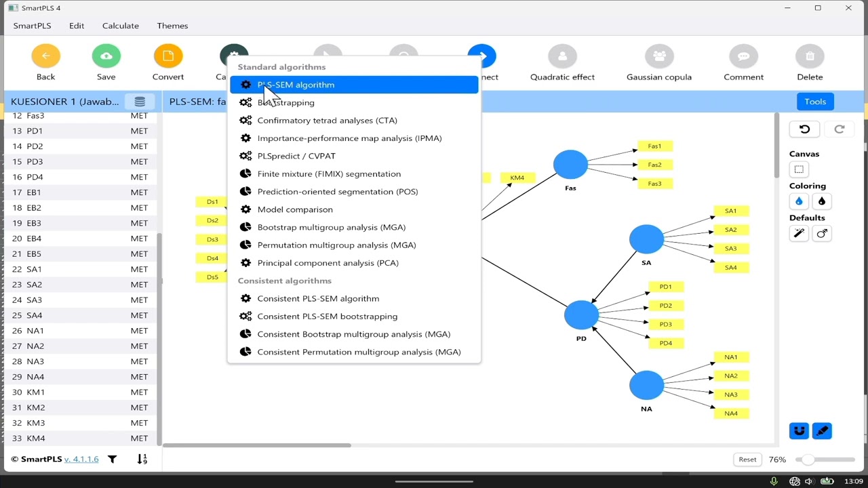The image size is (868, 488).
Task: Click the undo arrow in Tools panel
Action: (x=804, y=129)
